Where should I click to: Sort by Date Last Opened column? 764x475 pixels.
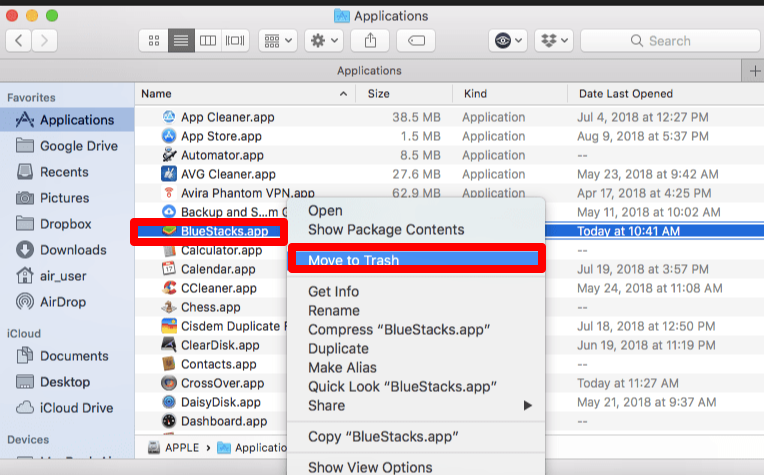pos(666,94)
